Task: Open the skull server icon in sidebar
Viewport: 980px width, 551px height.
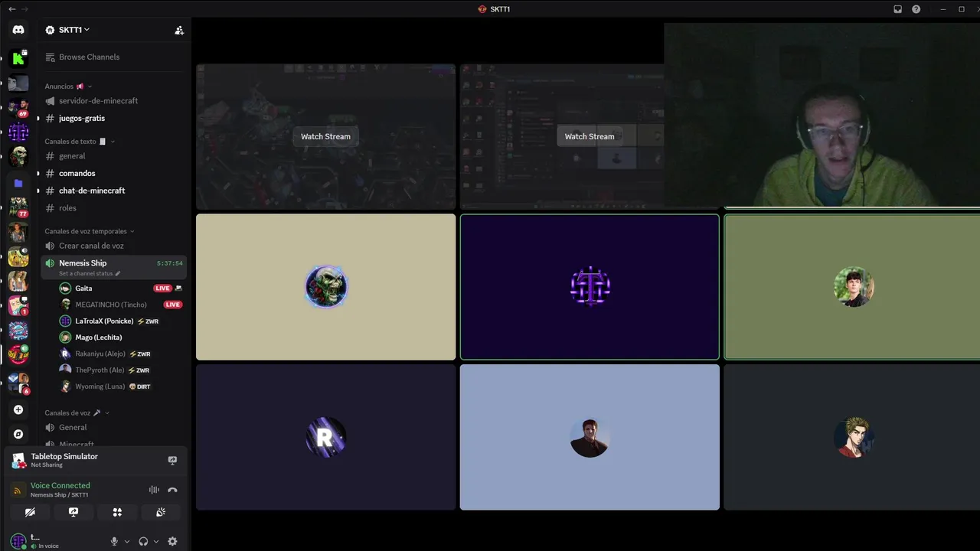Action: tap(18, 157)
